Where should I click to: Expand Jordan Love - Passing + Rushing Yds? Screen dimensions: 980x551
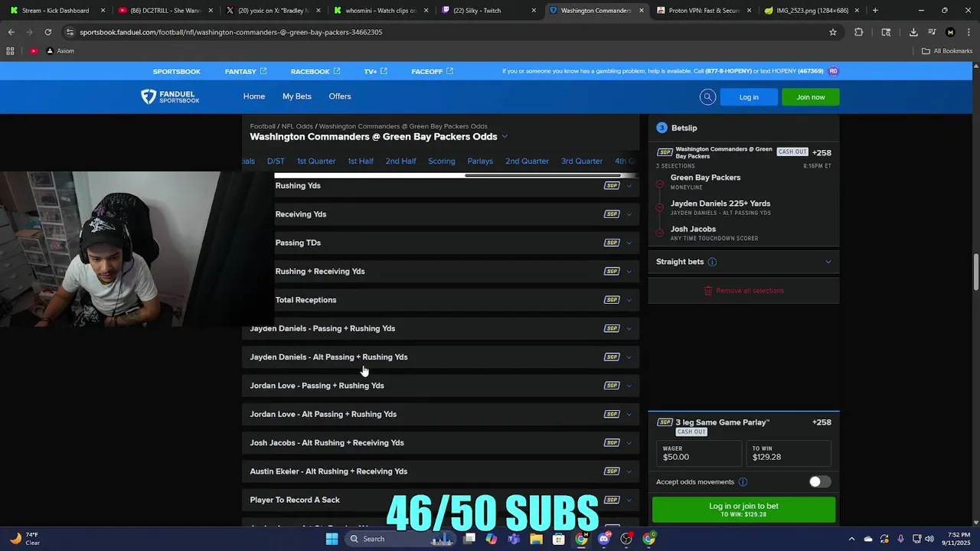(440, 386)
